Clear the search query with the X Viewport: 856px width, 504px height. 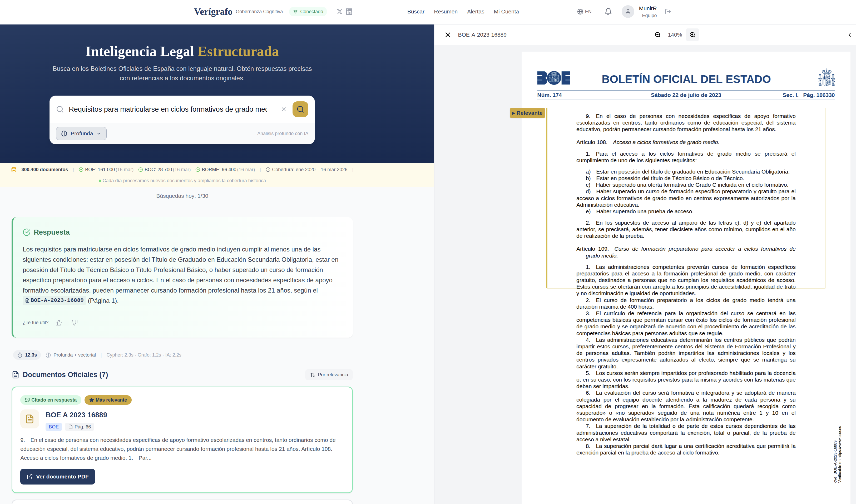[284, 109]
